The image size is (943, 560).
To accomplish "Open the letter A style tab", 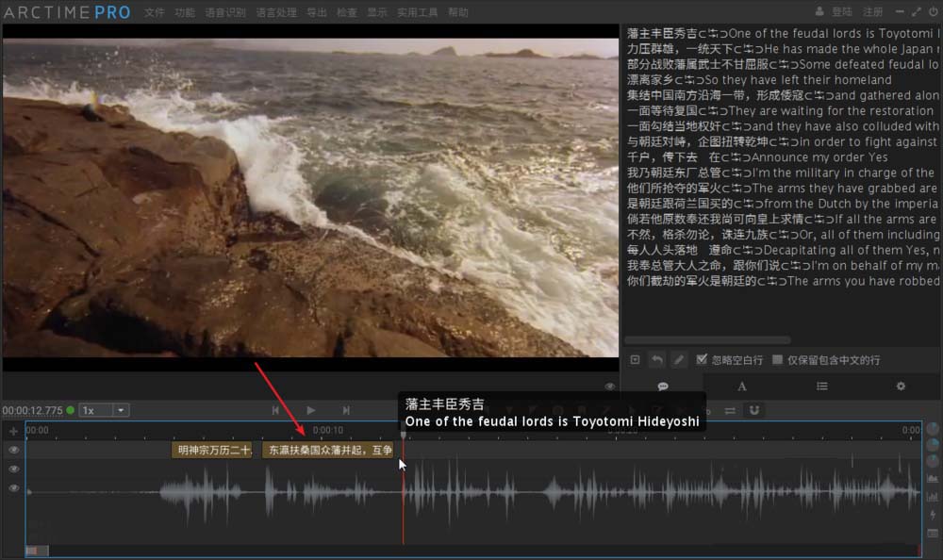I will coord(742,387).
